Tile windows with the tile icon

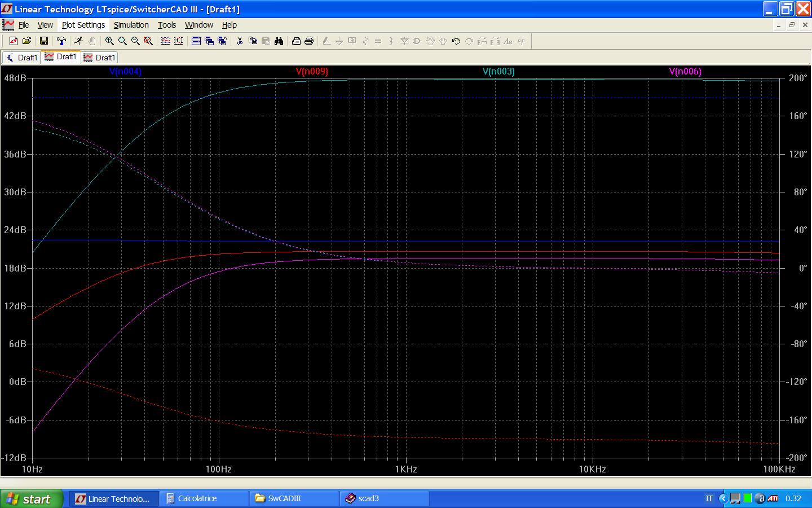point(196,41)
